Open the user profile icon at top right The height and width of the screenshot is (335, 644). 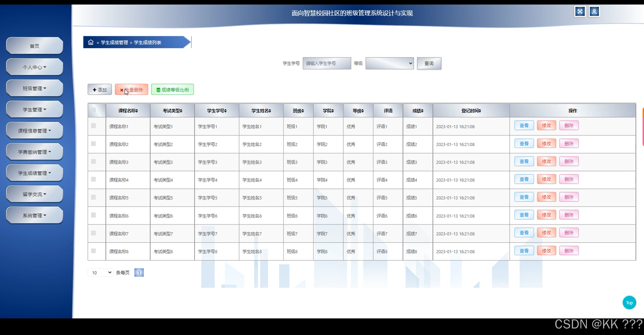tap(594, 11)
